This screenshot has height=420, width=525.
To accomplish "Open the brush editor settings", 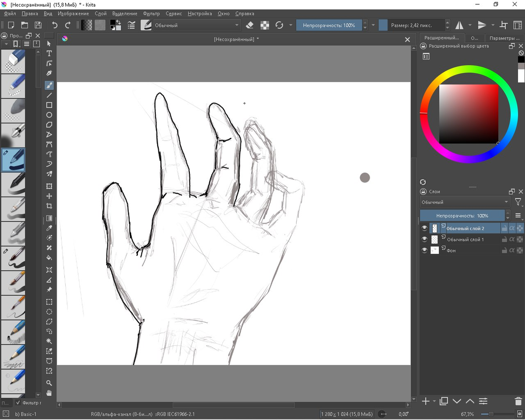I will point(131,25).
